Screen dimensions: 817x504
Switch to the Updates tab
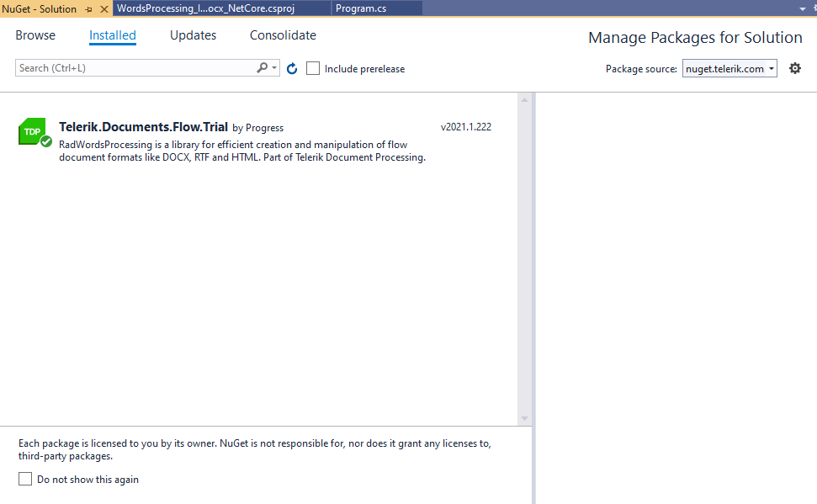tap(193, 35)
